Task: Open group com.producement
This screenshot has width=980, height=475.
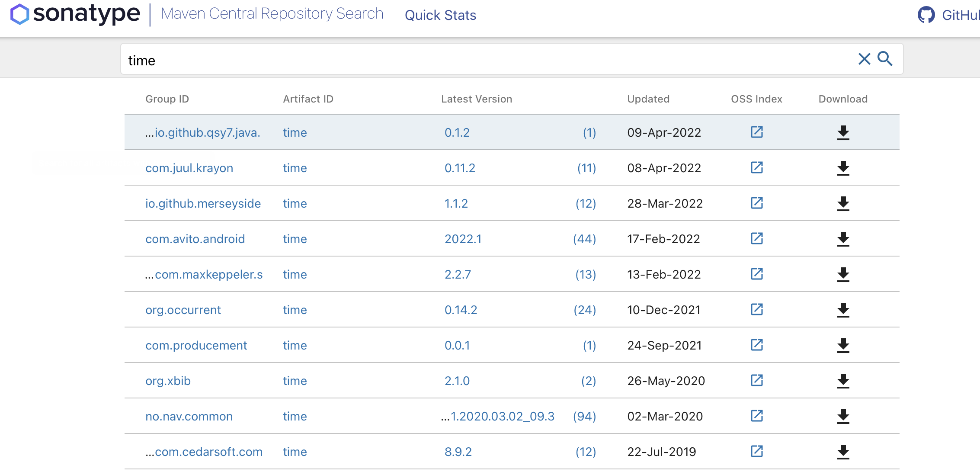Action: (x=196, y=345)
